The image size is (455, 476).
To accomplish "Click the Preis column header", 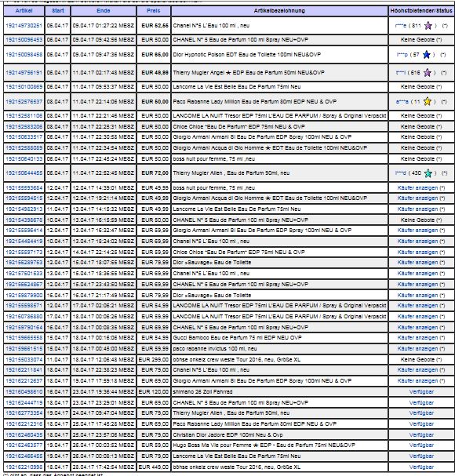I will [x=154, y=11].
